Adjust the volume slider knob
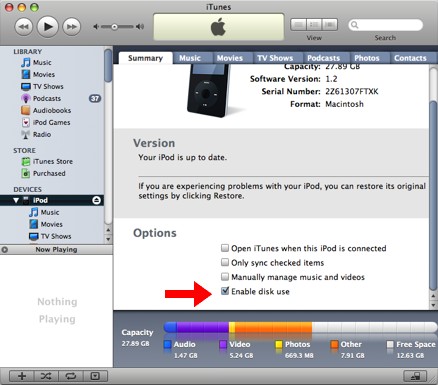Image resolution: width=438 pixels, height=385 pixels. [x=114, y=27]
